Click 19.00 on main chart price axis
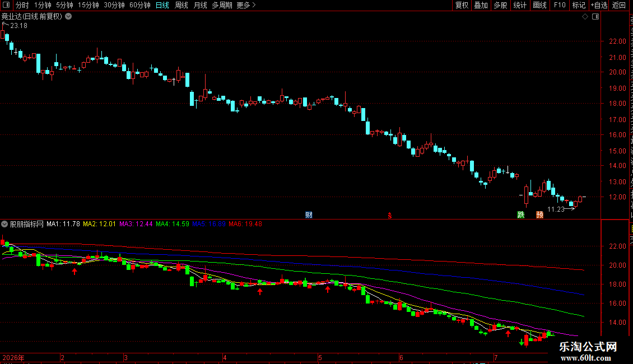The image size is (633, 364). click(x=617, y=88)
